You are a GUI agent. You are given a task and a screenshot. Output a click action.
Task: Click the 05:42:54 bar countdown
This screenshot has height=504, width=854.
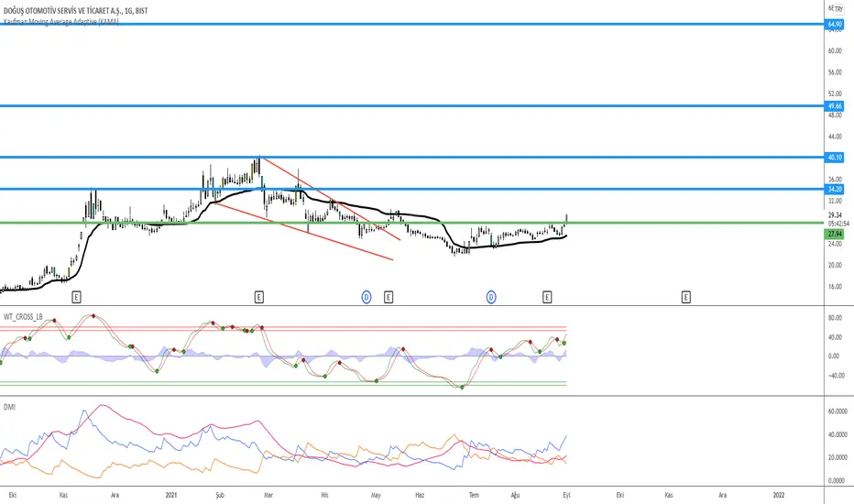[838, 224]
